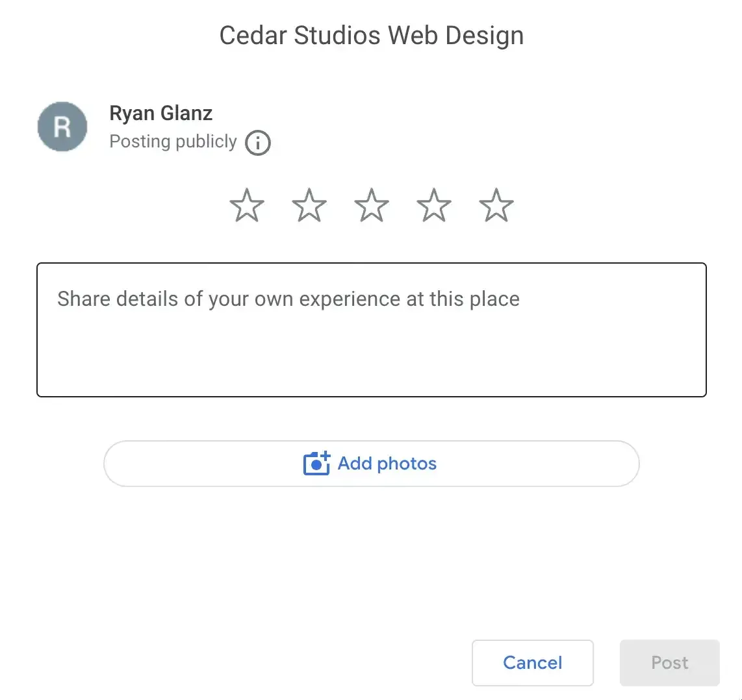This screenshot has height=700, width=742.
Task: Click the "Share details of your own experience" placeholder
Action: pos(288,299)
